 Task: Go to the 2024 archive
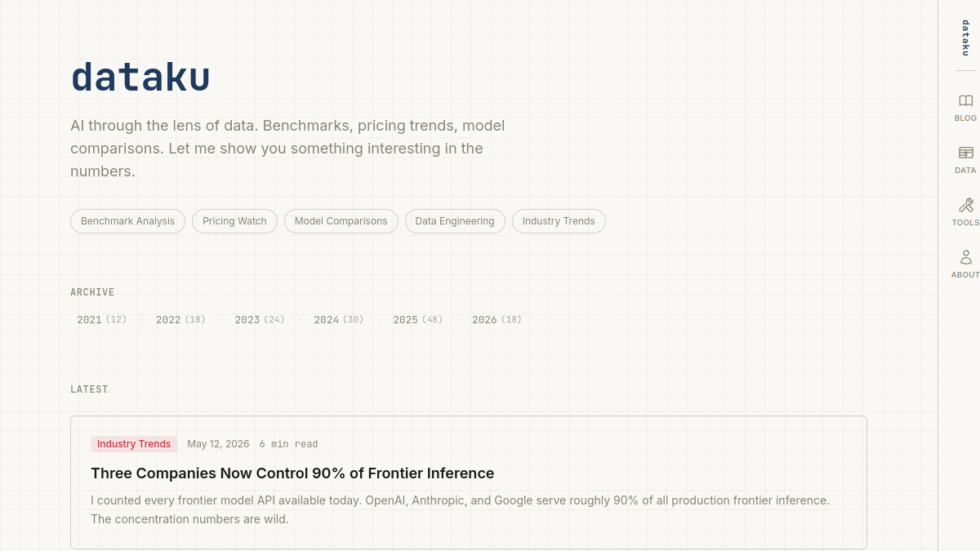(339, 320)
